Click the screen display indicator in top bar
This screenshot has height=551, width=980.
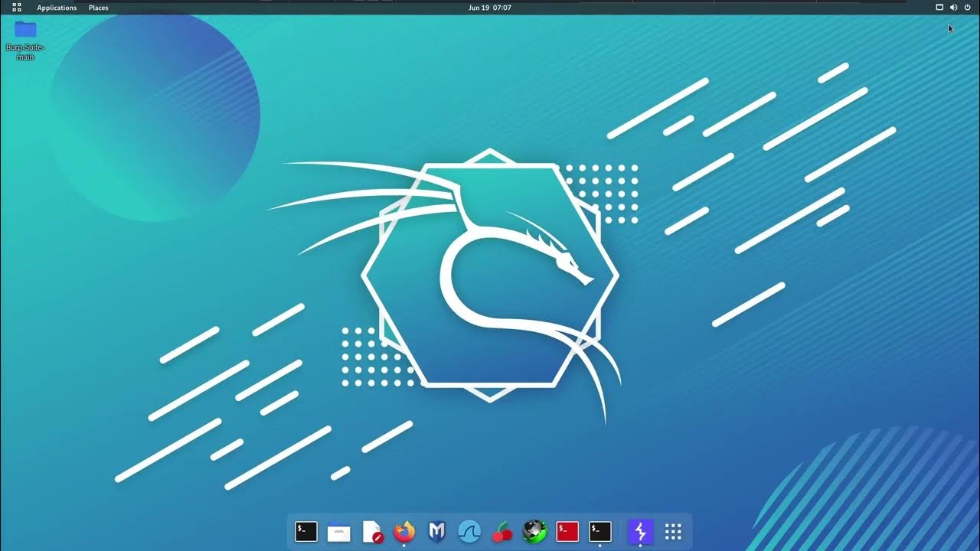939,8
